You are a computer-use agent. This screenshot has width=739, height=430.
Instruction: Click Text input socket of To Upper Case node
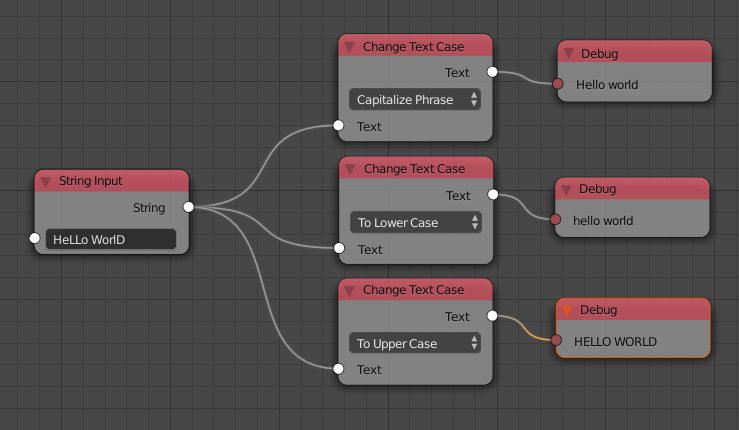point(338,369)
